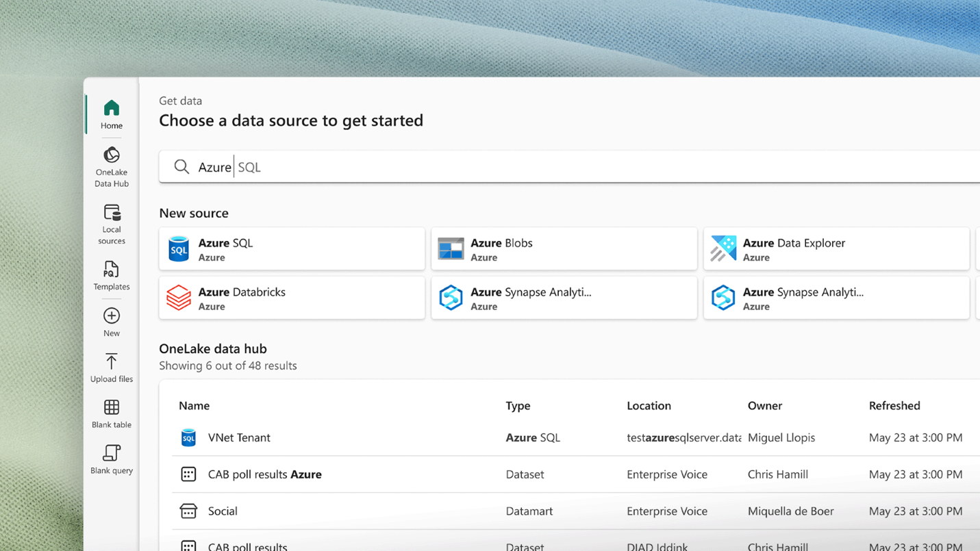Click the Azure Databricks card icon
The height and width of the screenshot is (551, 980).
pyautogui.click(x=179, y=298)
